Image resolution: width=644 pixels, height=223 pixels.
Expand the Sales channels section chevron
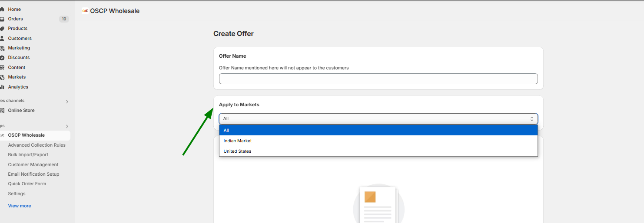pos(67,102)
